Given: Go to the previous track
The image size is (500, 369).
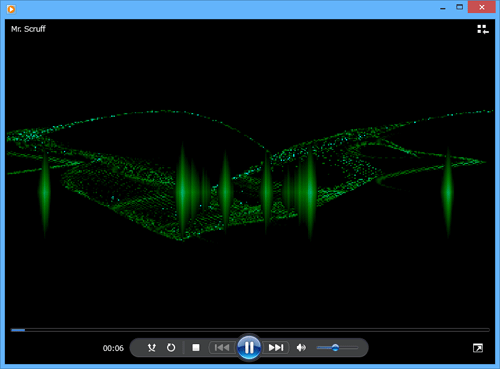Looking at the screenshot, I should pyautogui.click(x=222, y=348).
